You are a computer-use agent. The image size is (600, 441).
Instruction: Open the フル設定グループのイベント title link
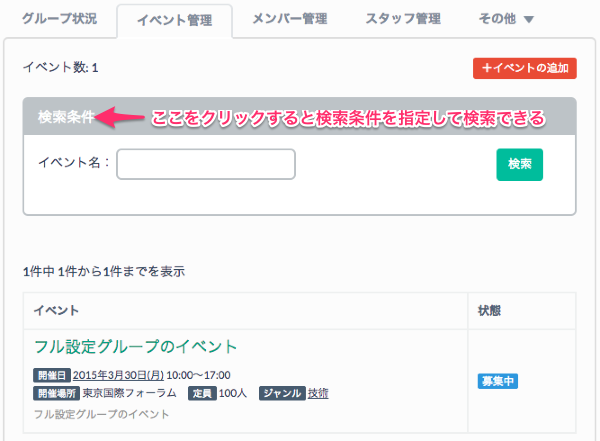coord(136,347)
